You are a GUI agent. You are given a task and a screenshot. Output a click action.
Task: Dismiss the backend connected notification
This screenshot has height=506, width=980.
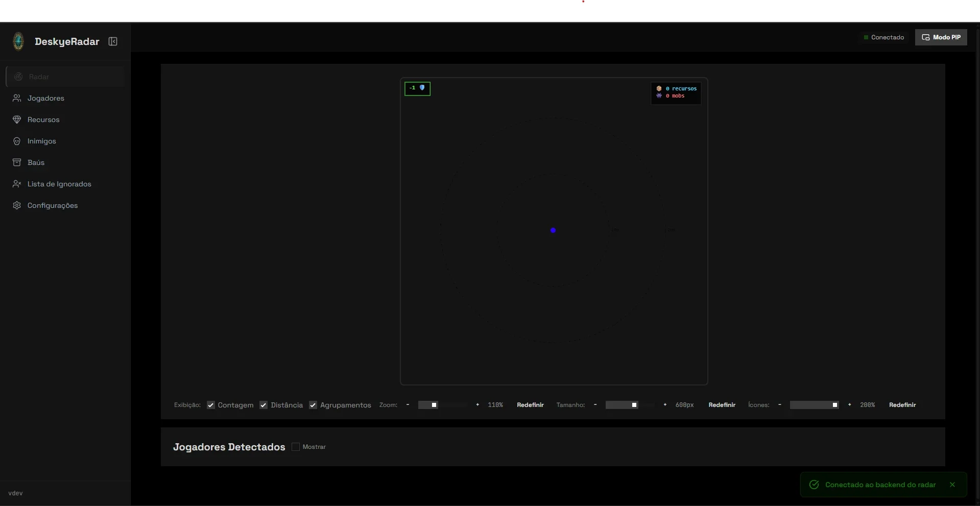(952, 485)
